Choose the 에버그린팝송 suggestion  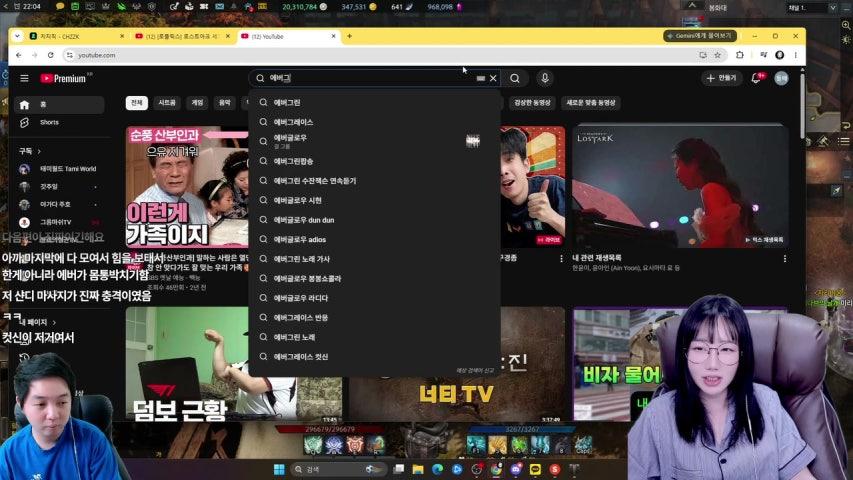[x=375, y=161]
